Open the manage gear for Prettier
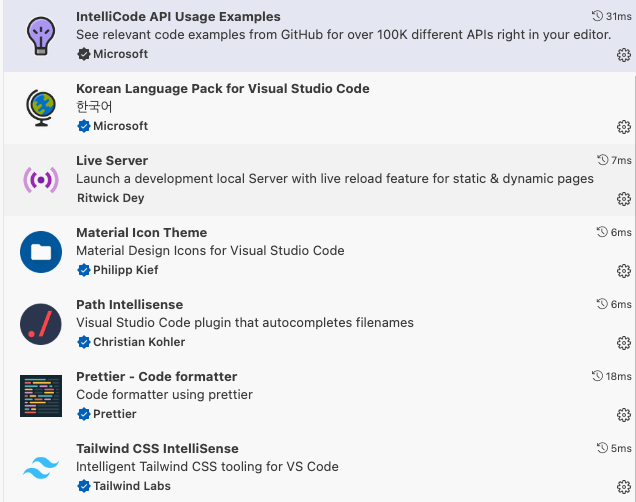 (624, 415)
